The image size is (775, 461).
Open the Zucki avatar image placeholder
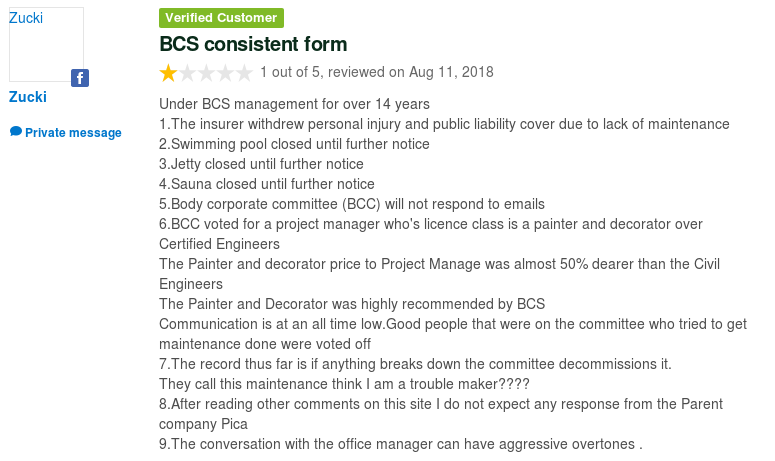[46, 44]
